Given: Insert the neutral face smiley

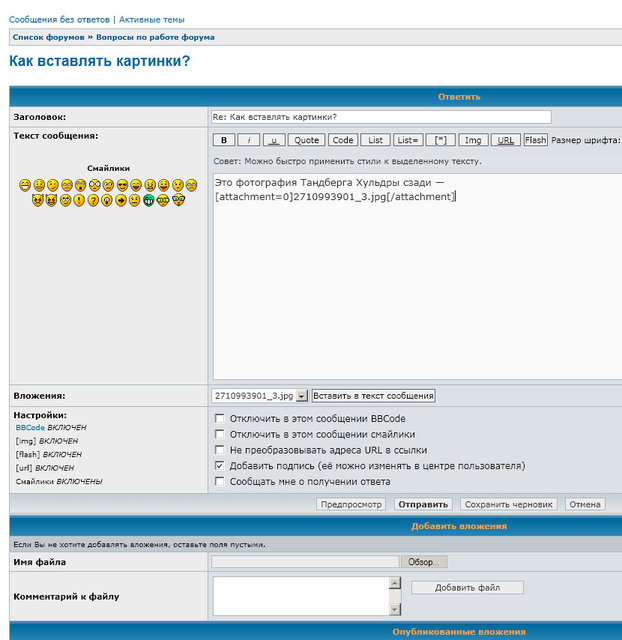Looking at the screenshot, I should click(x=134, y=200).
